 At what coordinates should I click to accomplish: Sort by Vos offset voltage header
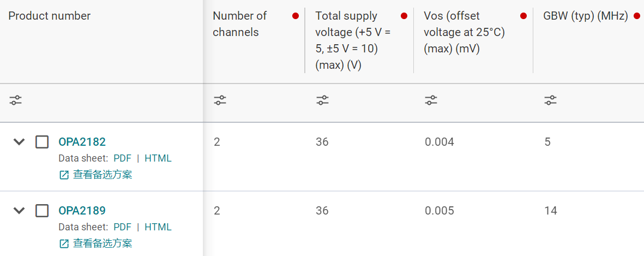point(464,32)
